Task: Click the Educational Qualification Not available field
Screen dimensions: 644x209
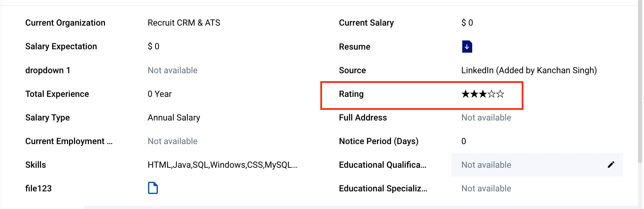Action: click(x=537, y=165)
